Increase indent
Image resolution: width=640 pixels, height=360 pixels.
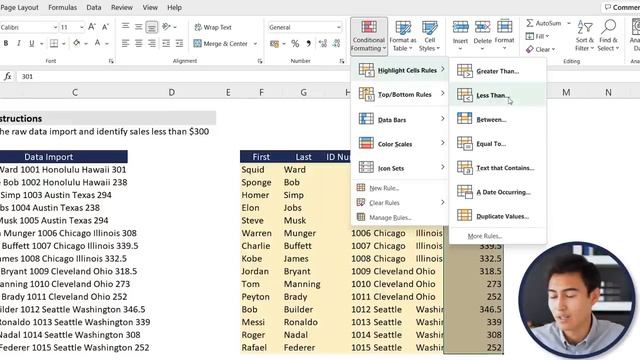pyautogui.click(x=179, y=43)
